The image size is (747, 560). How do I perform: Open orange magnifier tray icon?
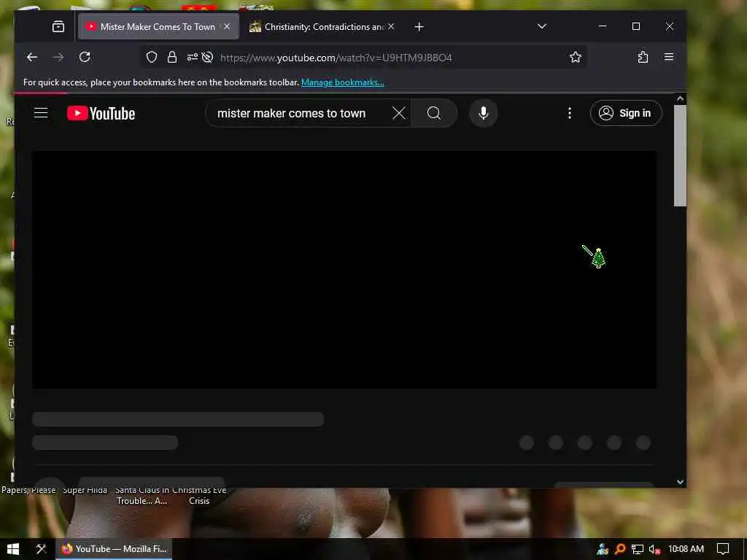click(620, 549)
